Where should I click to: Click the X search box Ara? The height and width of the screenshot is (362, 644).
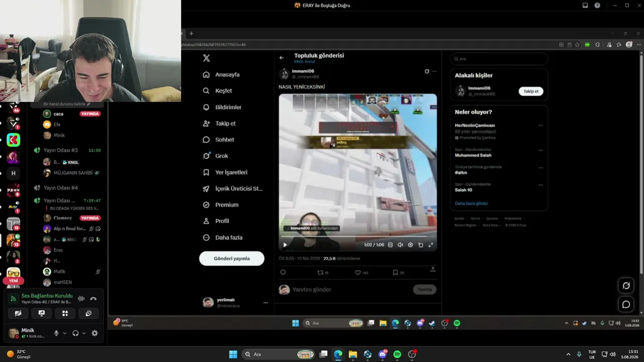point(499,59)
